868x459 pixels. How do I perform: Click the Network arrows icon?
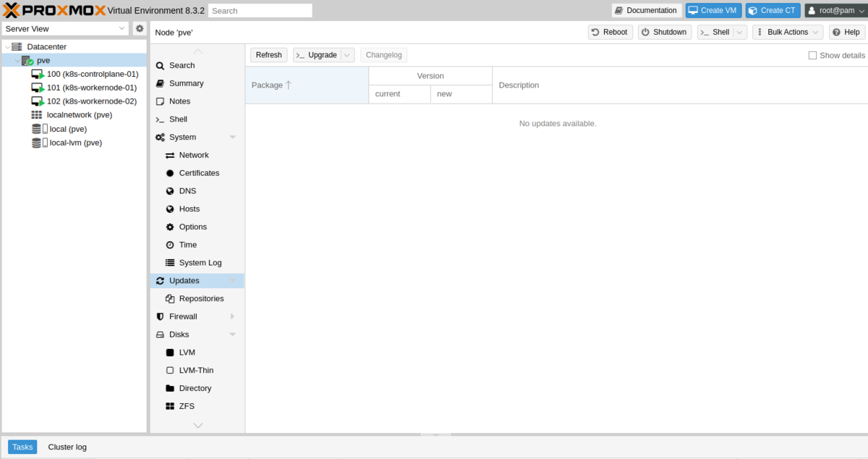click(x=170, y=155)
